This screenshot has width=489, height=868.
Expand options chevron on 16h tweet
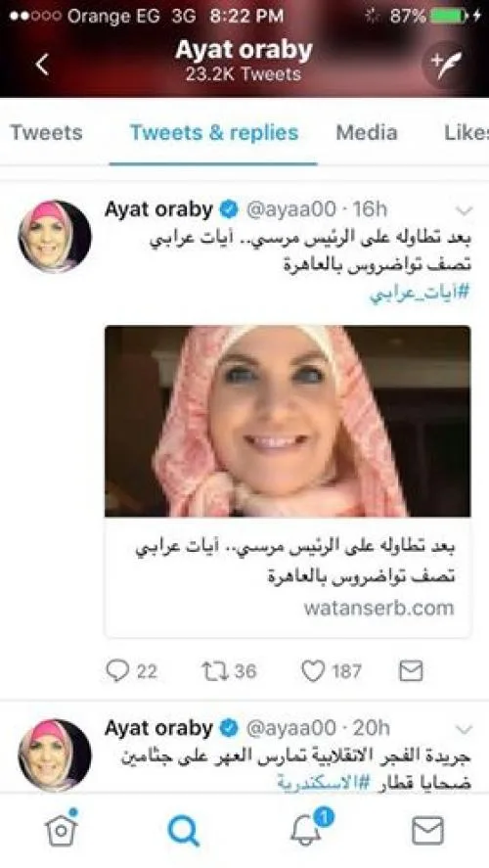pyautogui.click(x=465, y=210)
